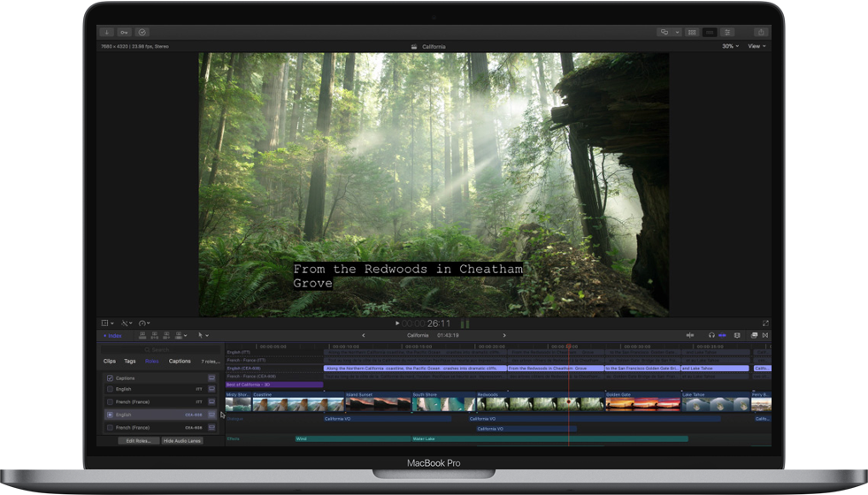Uncheck the Captions role checkbox
Screen dimensions: 868x495
[110, 378]
